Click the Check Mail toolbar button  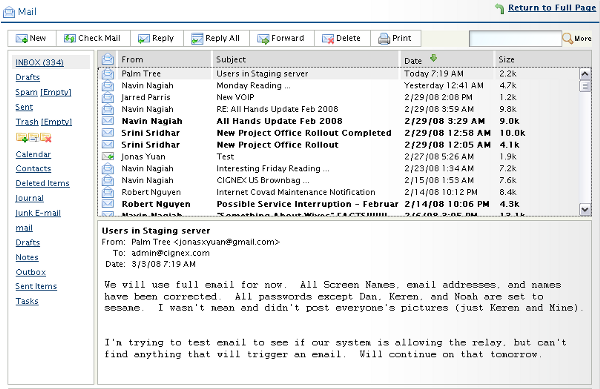(93, 38)
